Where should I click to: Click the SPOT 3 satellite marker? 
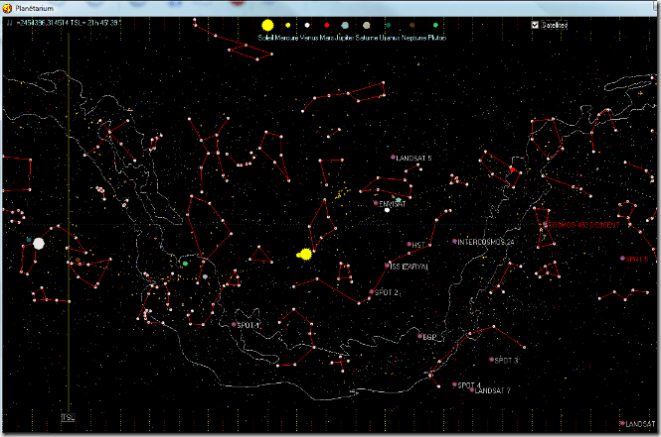491,360
